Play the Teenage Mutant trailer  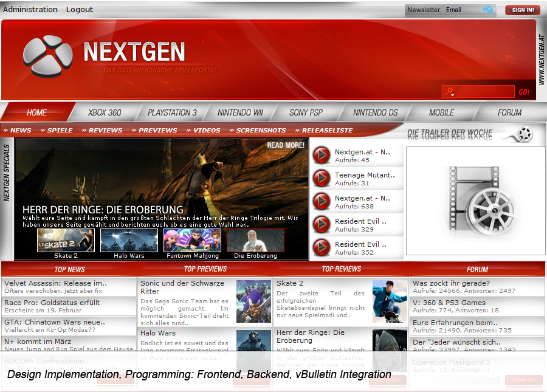[x=321, y=179]
